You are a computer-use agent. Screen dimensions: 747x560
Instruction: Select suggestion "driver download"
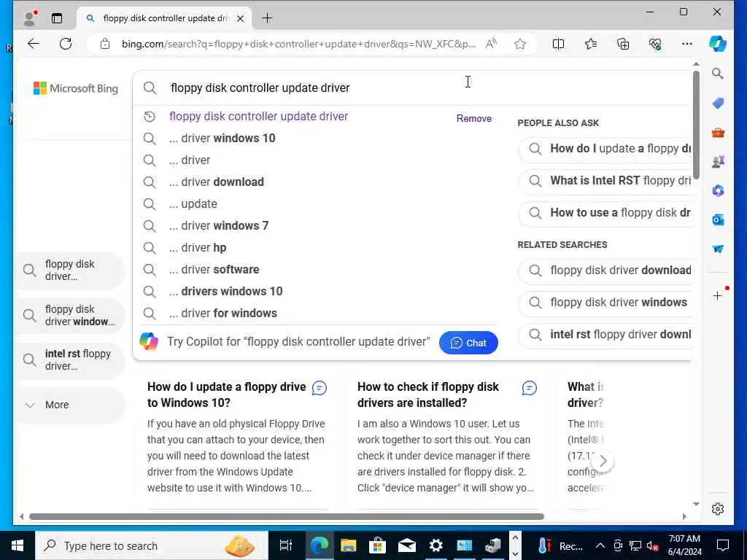tap(216, 182)
